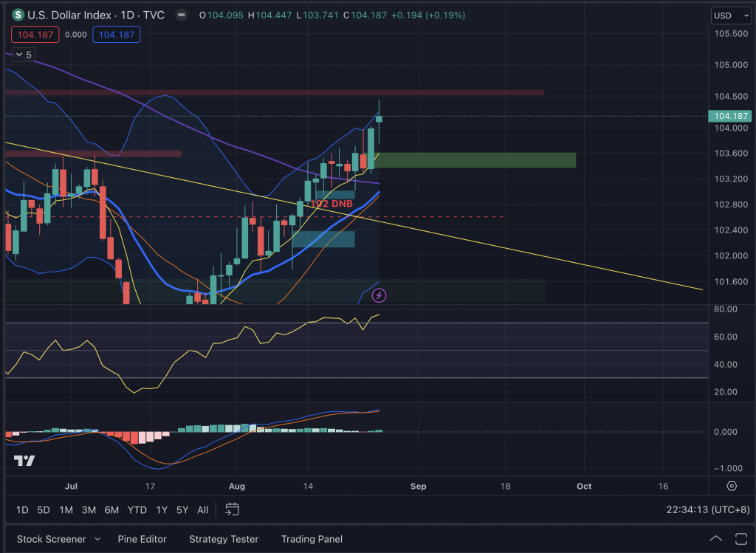Click the 1D interval label in title

coord(127,15)
